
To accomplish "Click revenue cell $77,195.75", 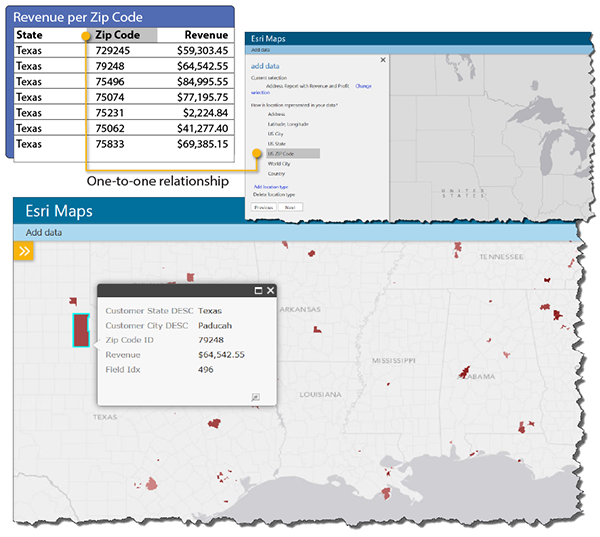I will pos(202,97).
